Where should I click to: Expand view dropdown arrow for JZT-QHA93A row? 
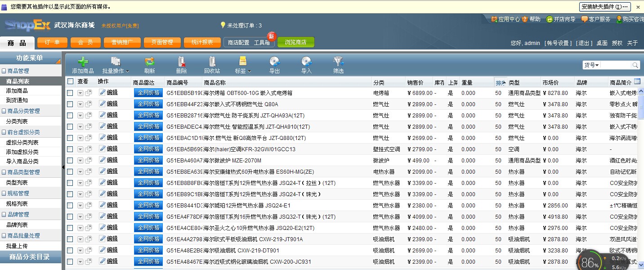(x=80, y=115)
